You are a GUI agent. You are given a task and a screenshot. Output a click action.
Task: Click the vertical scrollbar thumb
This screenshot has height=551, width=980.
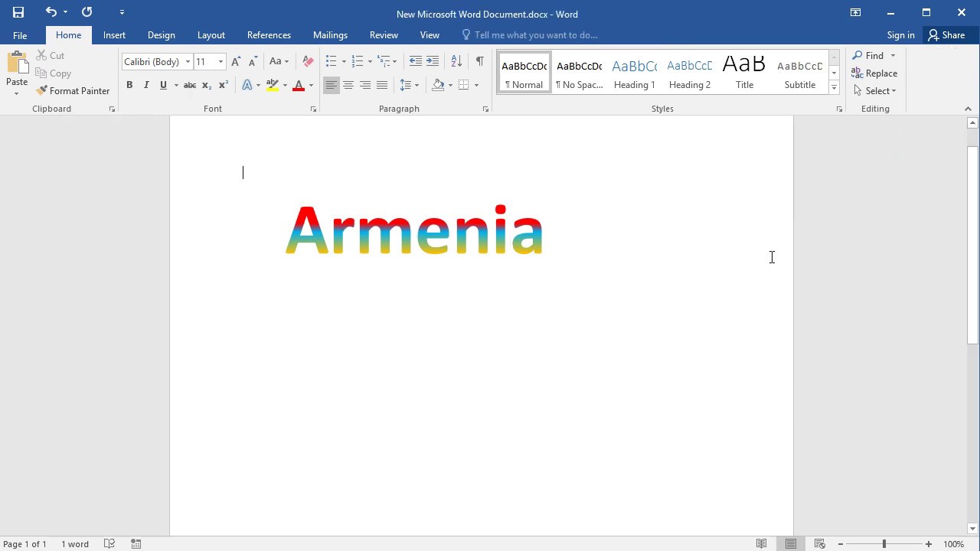[x=973, y=244]
